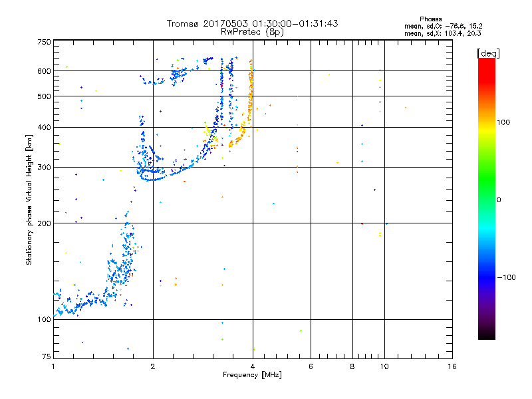Click the colorbar '-100' tick label
The image size is (532, 399).
506,277
